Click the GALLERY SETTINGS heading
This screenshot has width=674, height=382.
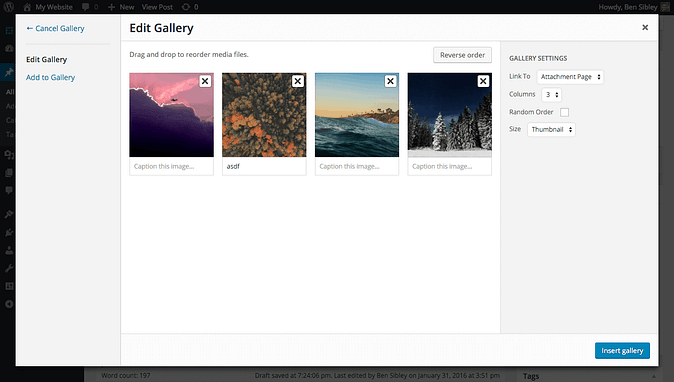[x=538, y=58]
